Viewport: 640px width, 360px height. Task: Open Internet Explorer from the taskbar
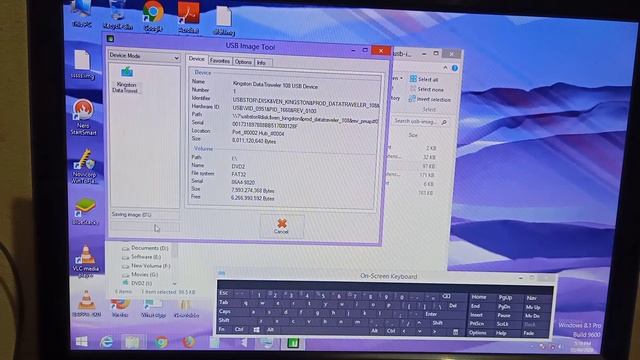[107, 342]
